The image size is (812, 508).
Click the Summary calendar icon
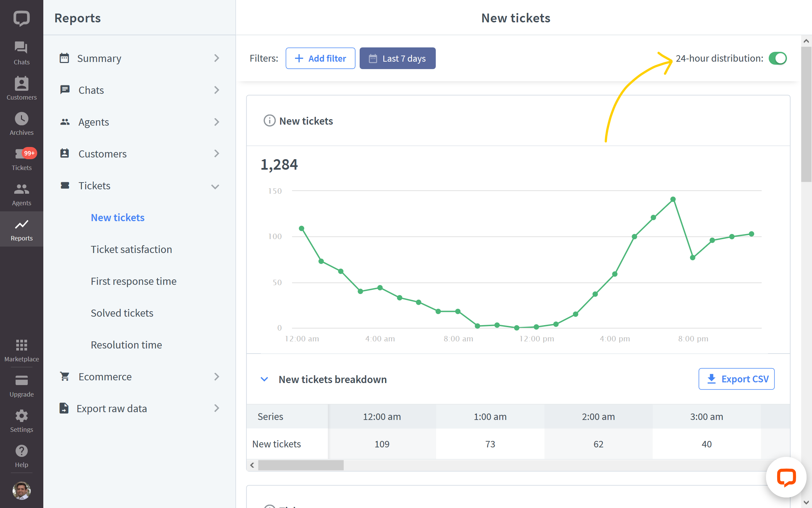(64, 58)
